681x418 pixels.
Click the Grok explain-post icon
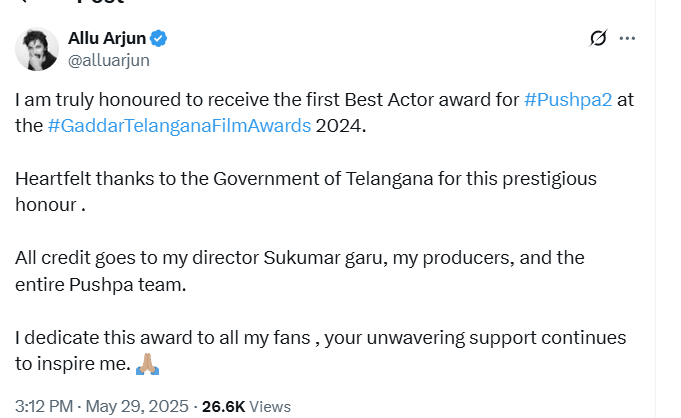pyautogui.click(x=598, y=39)
